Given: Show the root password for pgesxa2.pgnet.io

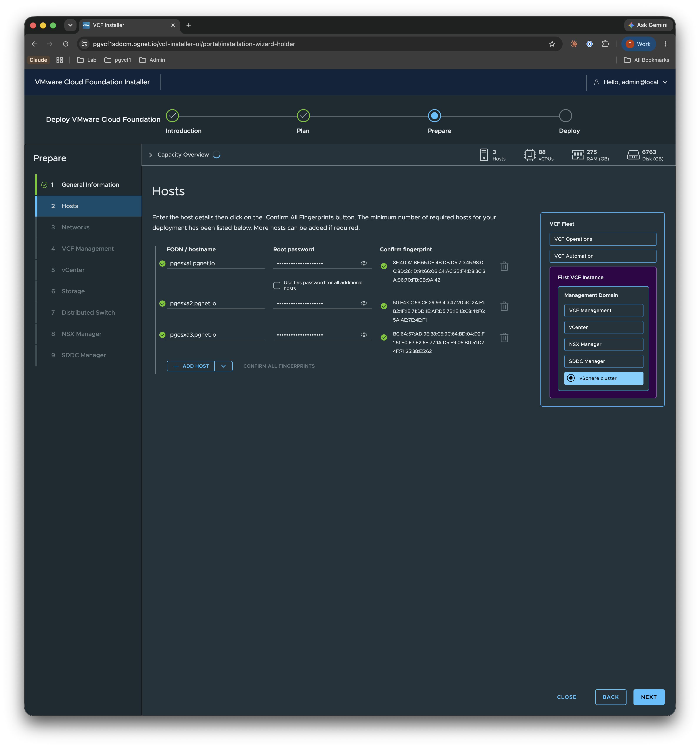Looking at the screenshot, I should (x=364, y=303).
